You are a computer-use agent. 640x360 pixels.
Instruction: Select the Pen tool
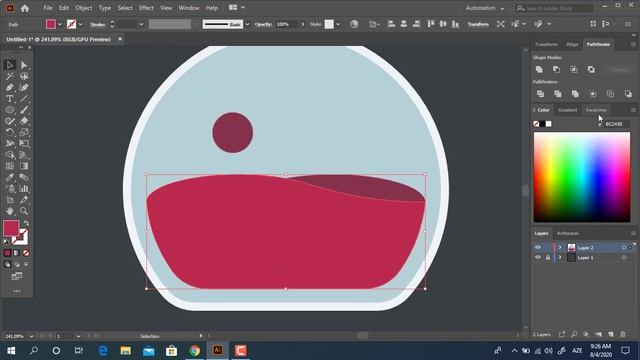pyautogui.click(x=10, y=87)
